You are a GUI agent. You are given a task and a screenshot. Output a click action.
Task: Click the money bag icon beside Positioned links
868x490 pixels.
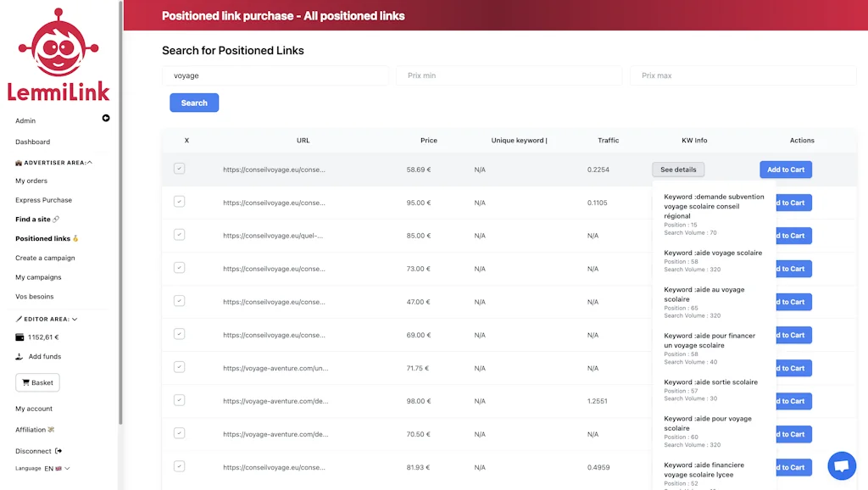point(75,239)
